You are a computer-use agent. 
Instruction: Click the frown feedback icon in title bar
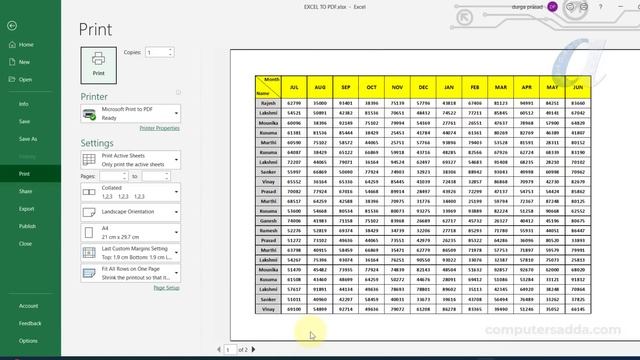tap(584, 7)
